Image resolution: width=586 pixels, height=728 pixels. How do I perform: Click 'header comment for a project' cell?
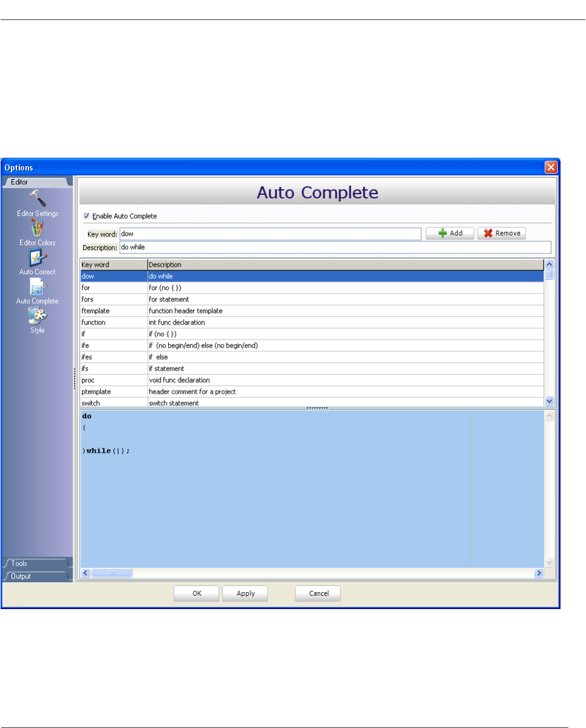tap(346, 391)
